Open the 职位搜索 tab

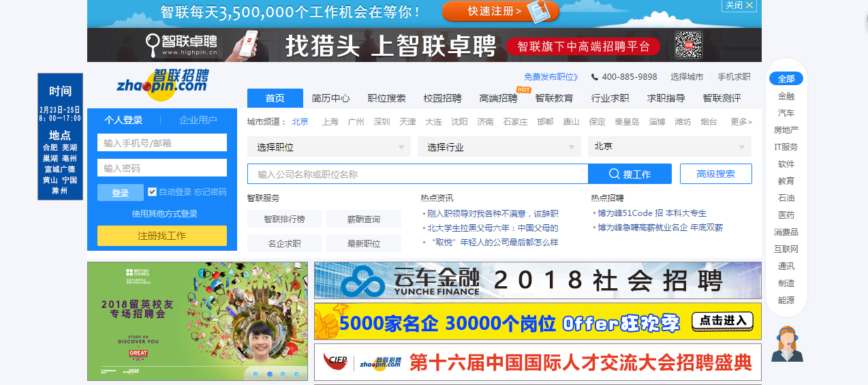click(386, 98)
